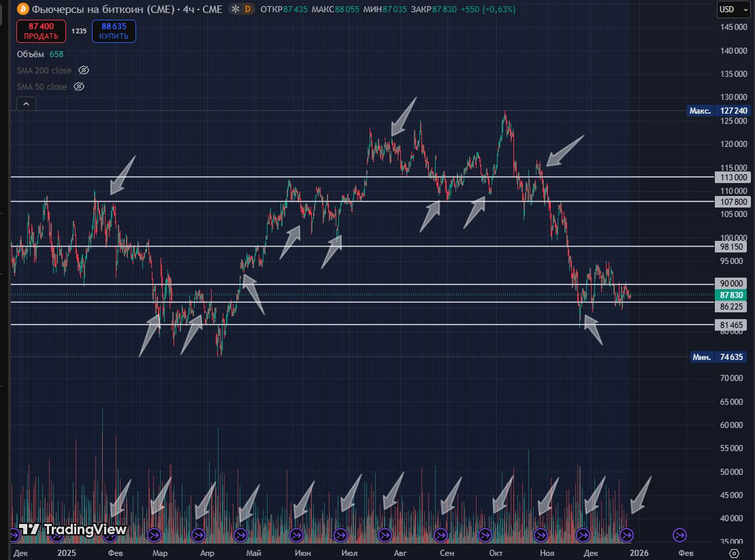Image resolution: width=755 pixels, height=560 pixels.
Task: Click the rightmost contract rollover marker
Action: pyautogui.click(x=679, y=534)
